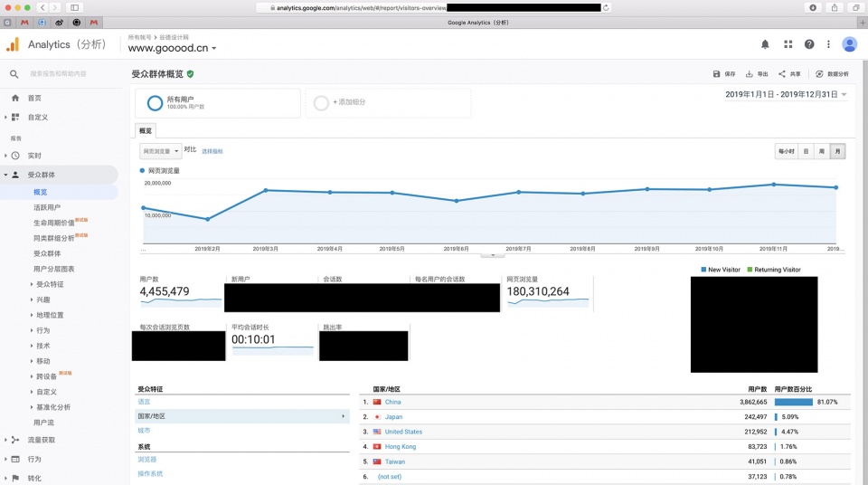Open the vertical three-dot more menu

[829, 44]
